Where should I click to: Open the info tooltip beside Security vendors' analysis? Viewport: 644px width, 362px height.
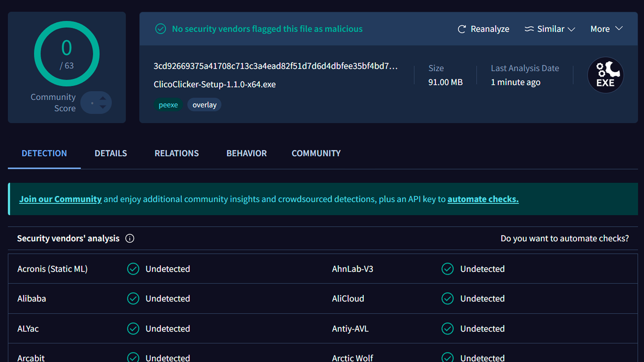coord(129,238)
